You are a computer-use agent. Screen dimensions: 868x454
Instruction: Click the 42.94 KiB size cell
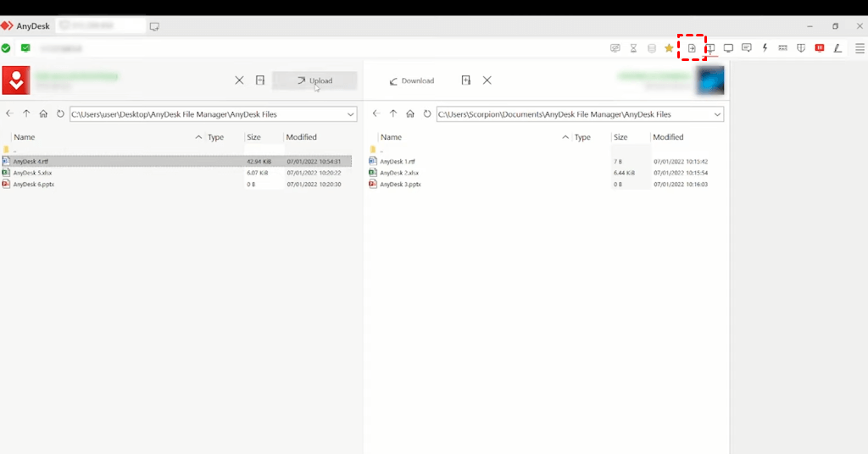[x=259, y=162]
